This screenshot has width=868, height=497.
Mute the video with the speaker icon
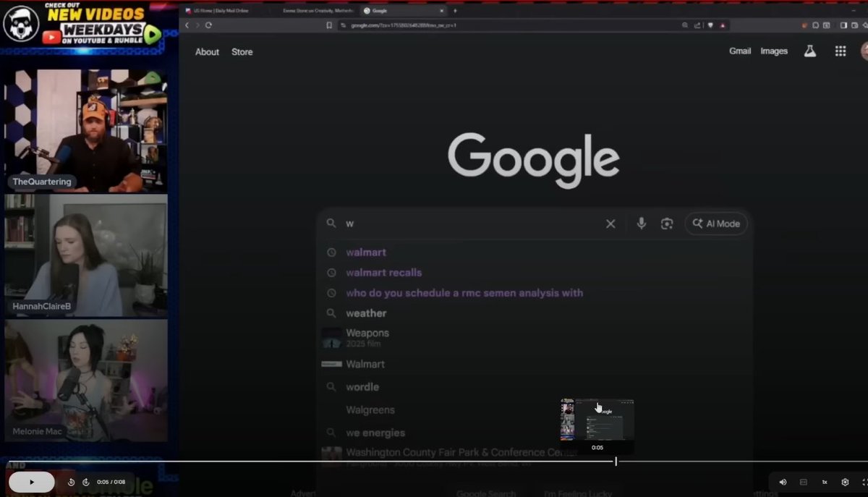click(x=783, y=482)
